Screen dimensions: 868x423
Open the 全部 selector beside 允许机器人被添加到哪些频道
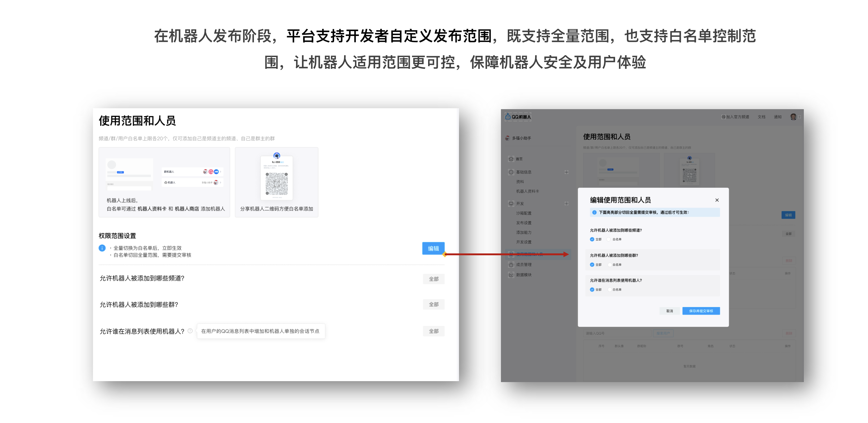point(434,279)
